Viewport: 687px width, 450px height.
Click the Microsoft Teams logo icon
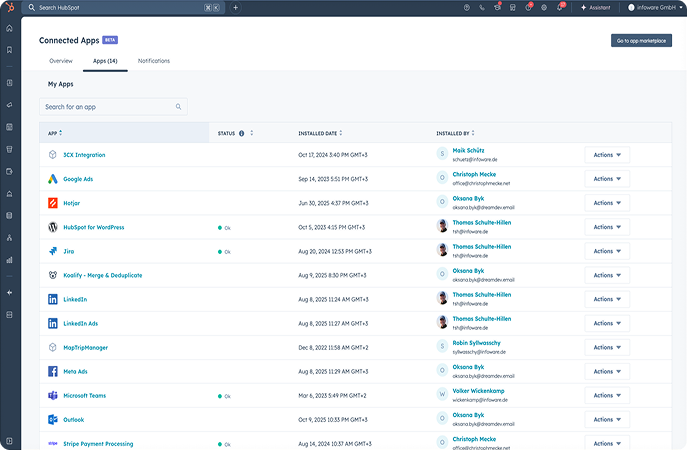click(x=53, y=395)
